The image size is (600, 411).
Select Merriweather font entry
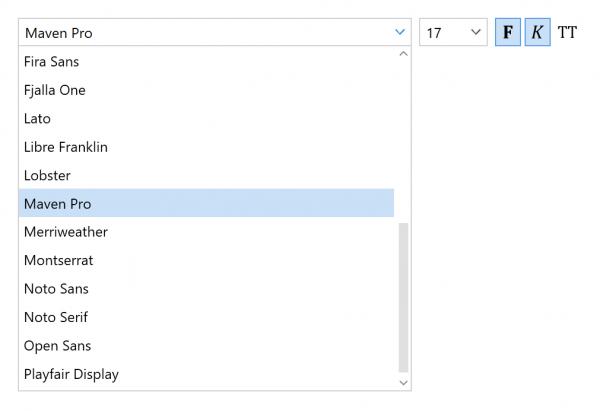pos(66,232)
